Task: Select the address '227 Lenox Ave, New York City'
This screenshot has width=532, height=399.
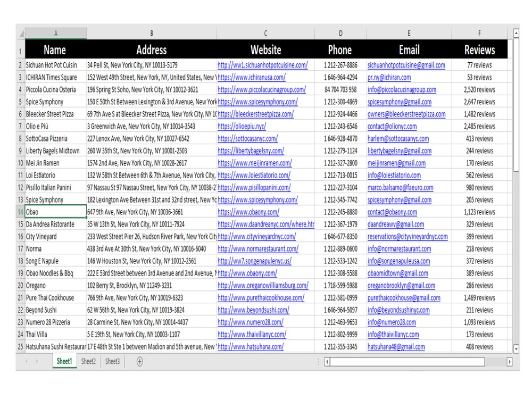Action: tap(152, 138)
